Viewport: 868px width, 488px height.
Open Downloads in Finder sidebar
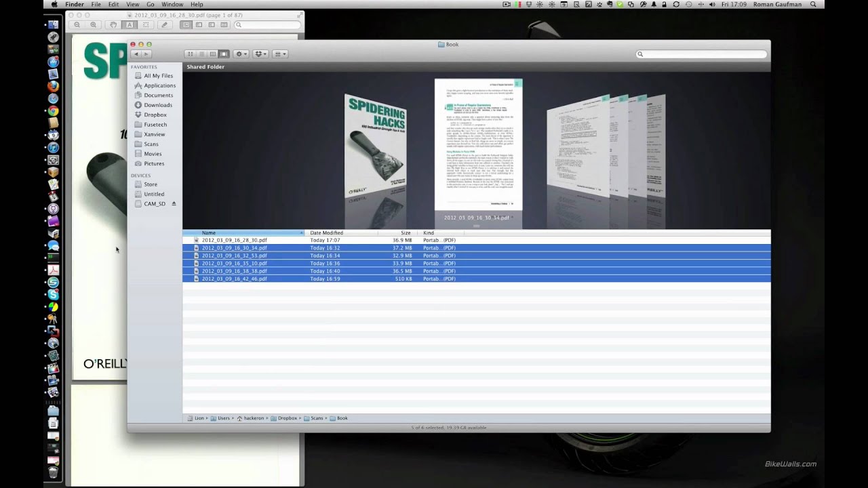[x=153, y=105]
